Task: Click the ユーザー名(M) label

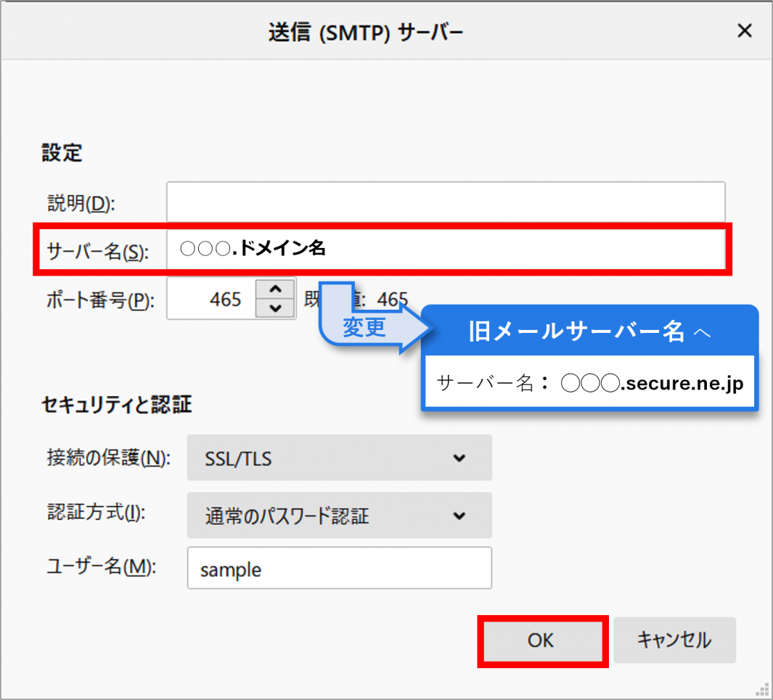Action: (x=102, y=567)
